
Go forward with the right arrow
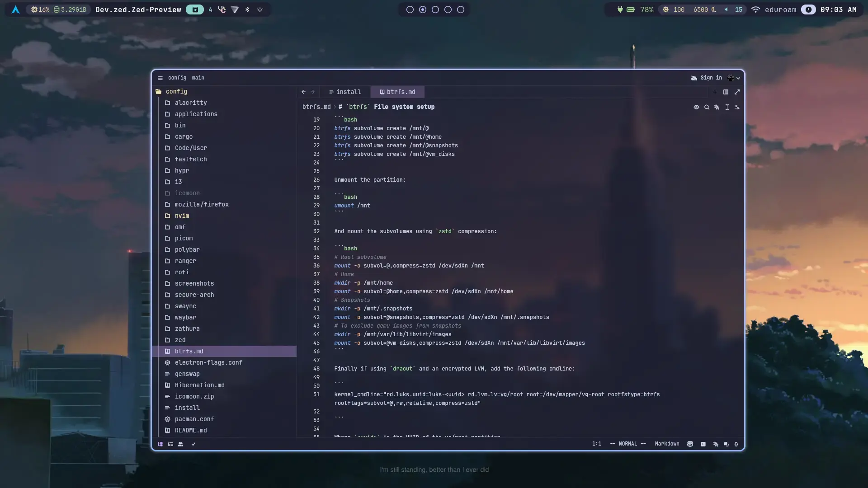312,92
